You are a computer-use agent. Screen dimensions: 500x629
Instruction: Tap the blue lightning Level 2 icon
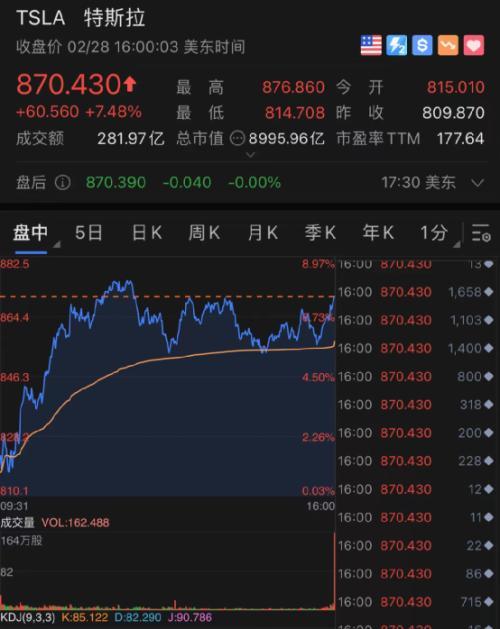pyautogui.click(x=396, y=45)
